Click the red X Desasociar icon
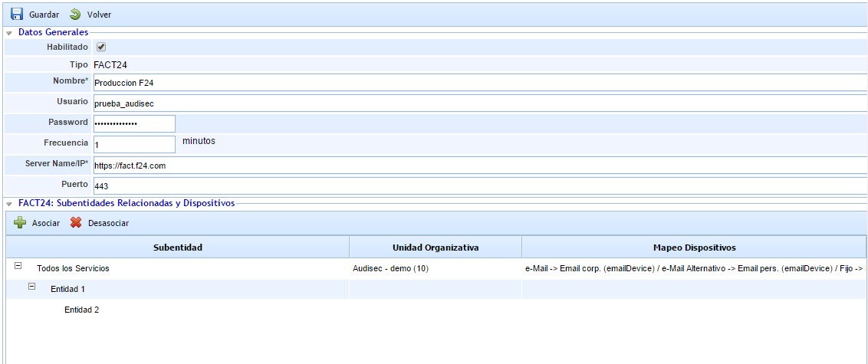This screenshot has height=364, width=868. point(76,223)
